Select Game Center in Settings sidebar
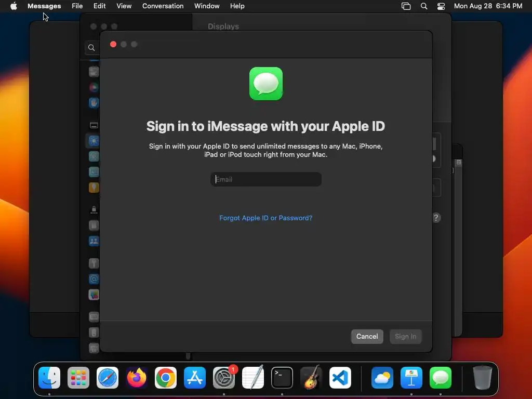 click(94, 295)
